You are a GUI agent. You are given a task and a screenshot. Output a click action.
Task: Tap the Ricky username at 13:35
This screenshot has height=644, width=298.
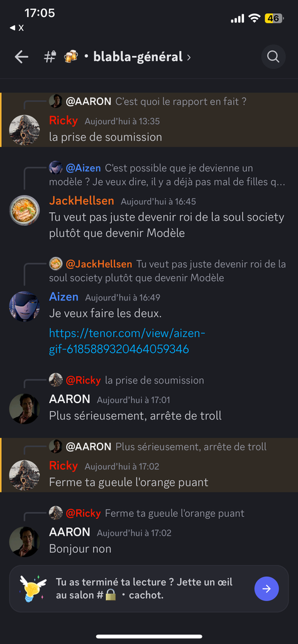(x=63, y=121)
